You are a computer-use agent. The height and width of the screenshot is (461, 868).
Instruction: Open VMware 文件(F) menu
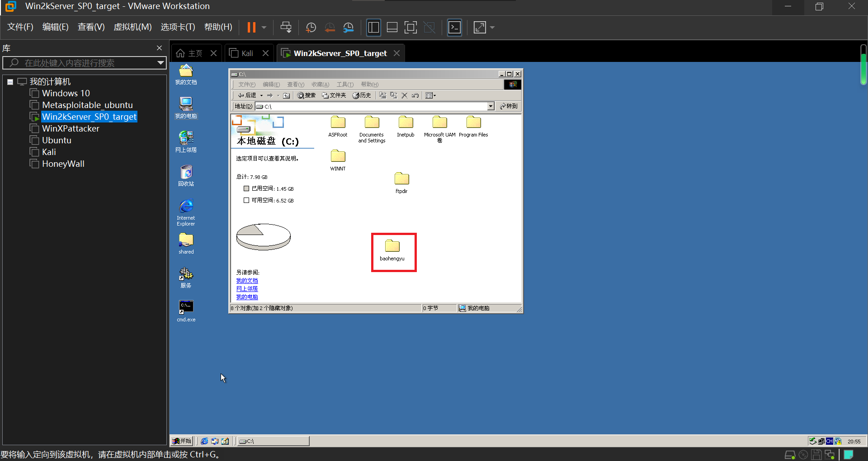click(20, 27)
